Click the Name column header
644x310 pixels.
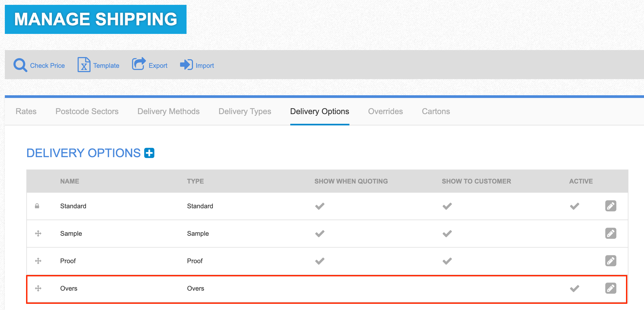click(70, 181)
